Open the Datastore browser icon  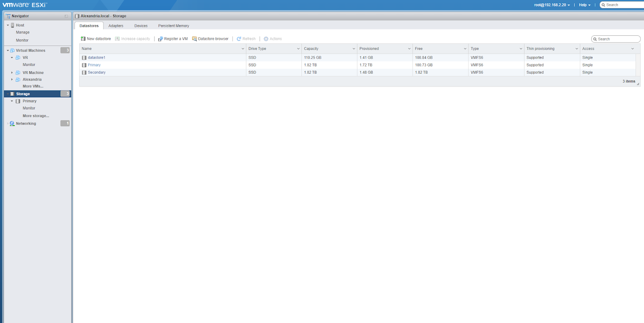coord(194,39)
